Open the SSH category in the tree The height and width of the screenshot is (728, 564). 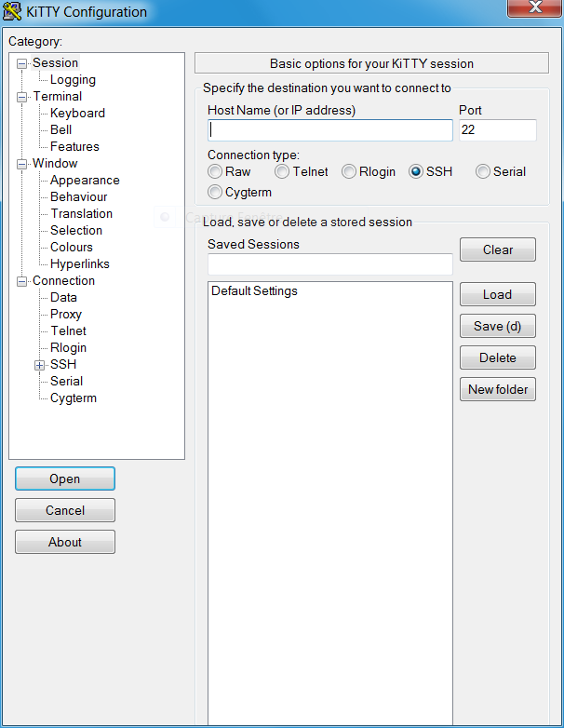[x=63, y=364]
